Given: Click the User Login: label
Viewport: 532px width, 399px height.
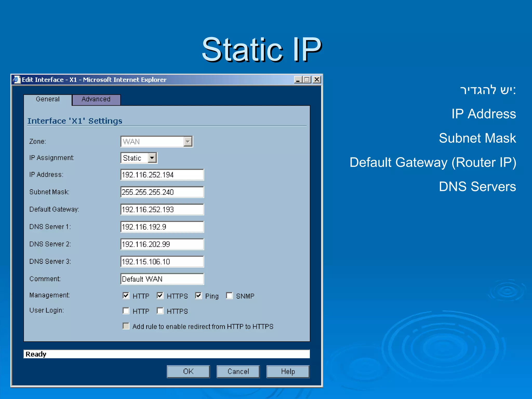Looking at the screenshot, I should click(46, 310).
